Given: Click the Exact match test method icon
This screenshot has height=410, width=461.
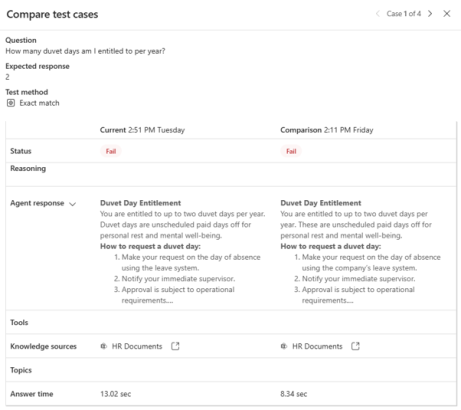Looking at the screenshot, I should 11,103.
